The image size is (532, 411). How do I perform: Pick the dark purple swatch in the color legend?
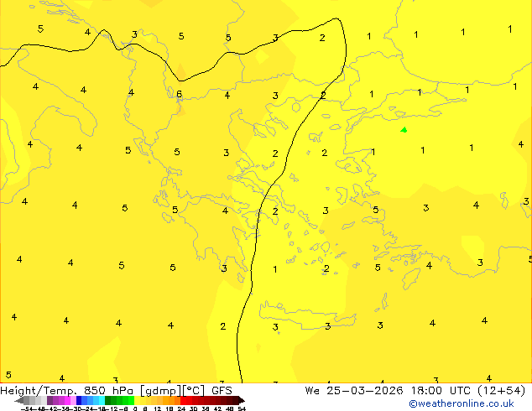pos(50,400)
